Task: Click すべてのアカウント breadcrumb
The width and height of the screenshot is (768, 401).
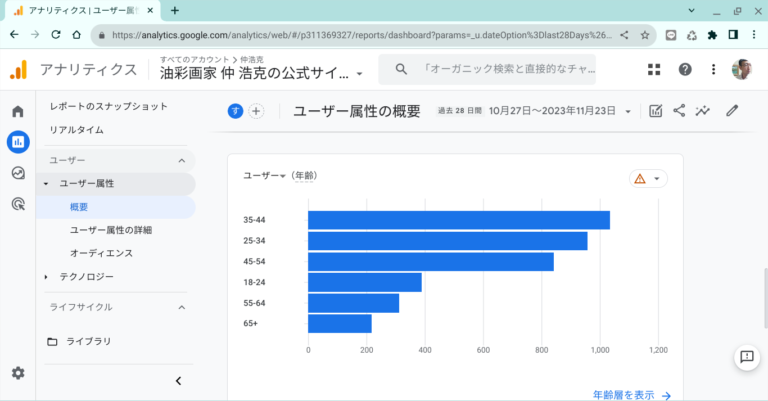Action: (x=194, y=59)
